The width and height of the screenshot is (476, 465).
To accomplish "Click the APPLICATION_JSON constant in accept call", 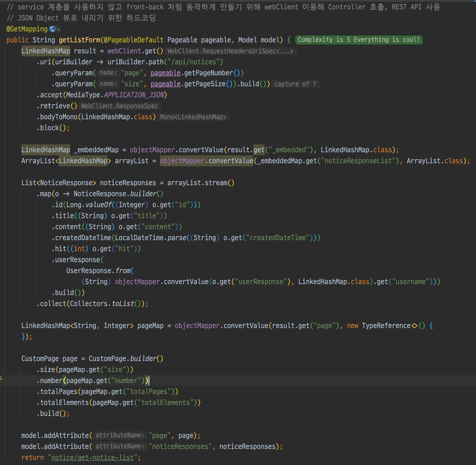I will pyautogui.click(x=134, y=95).
